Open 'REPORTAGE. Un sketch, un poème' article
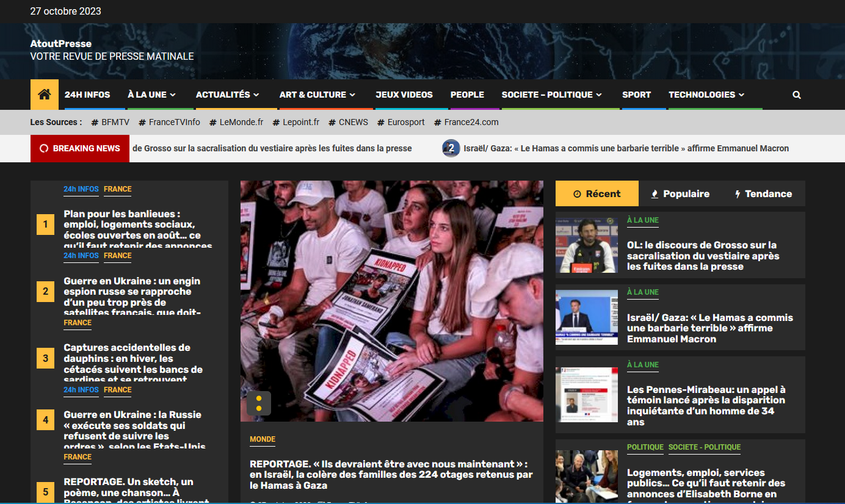This screenshot has height=504, width=845. tap(136, 492)
